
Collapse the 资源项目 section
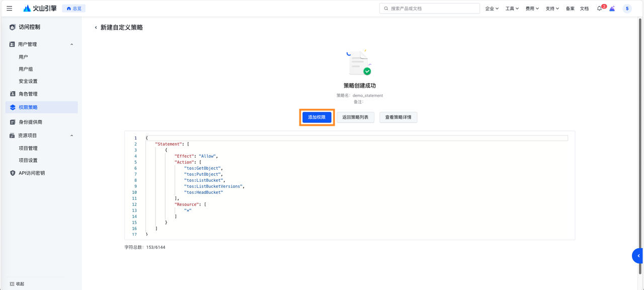tap(71, 135)
